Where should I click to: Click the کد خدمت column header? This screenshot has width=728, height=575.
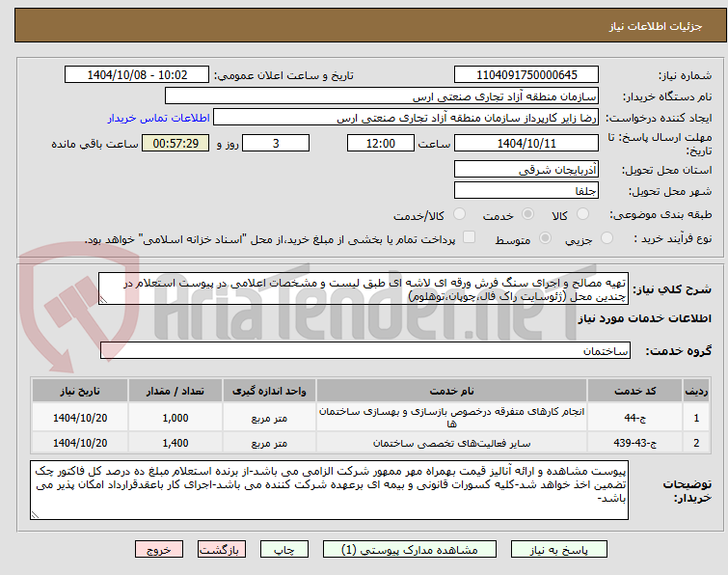(x=634, y=391)
